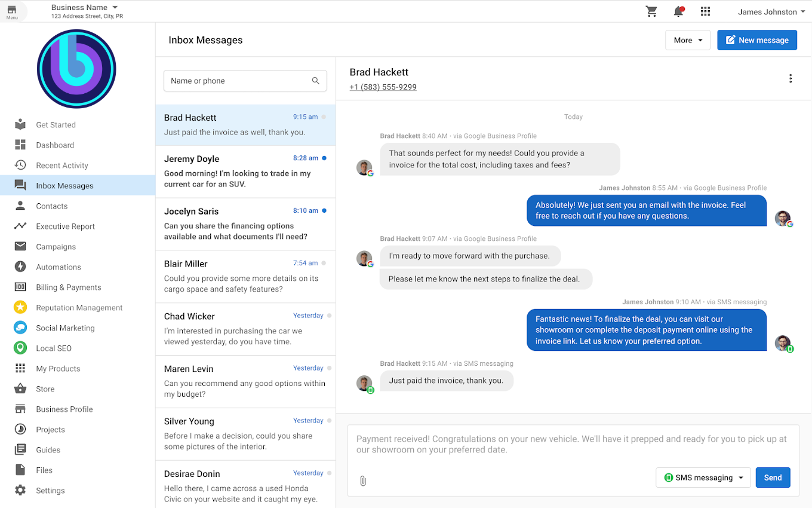Open the Reputation Management menu item
The width and height of the screenshot is (812, 508).
(x=78, y=308)
